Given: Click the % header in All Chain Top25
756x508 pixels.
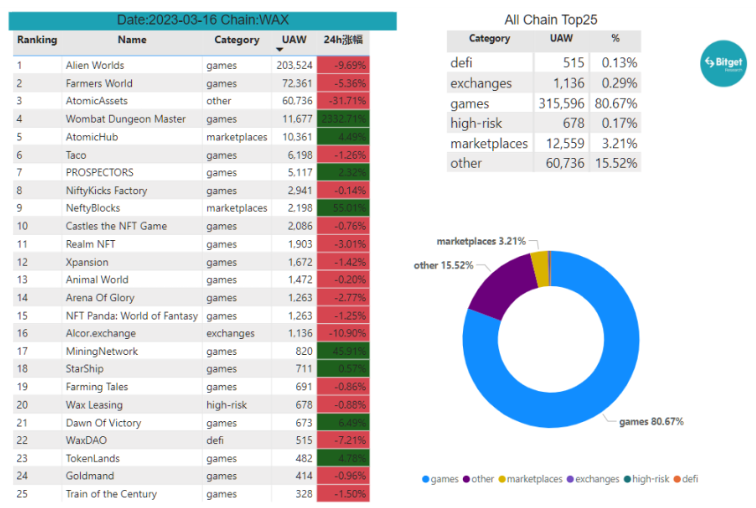Looking at the screenshot, I should [x=615, y=38].
